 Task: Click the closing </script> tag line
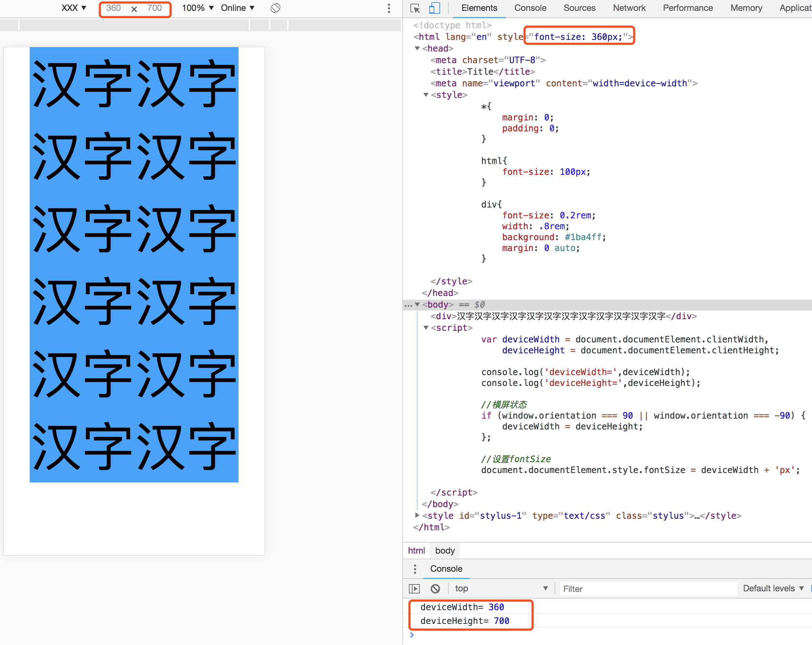pyautogui.click(x=454, y=492)
